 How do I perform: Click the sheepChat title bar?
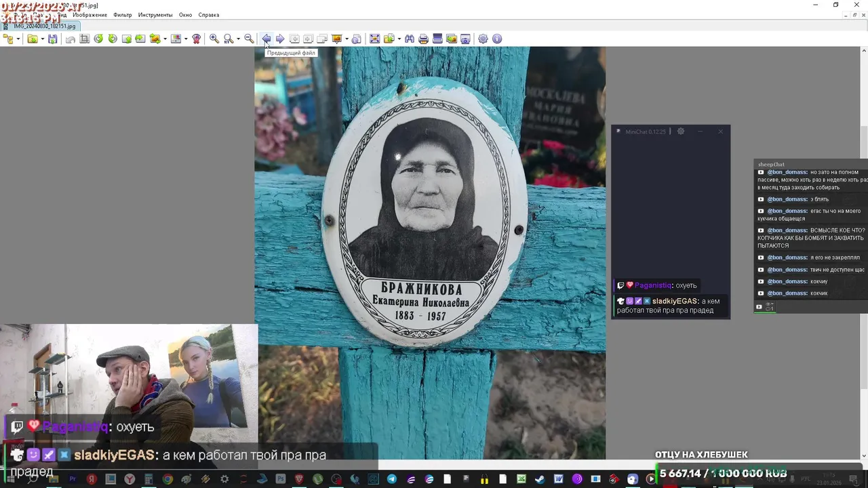(810, 164)
